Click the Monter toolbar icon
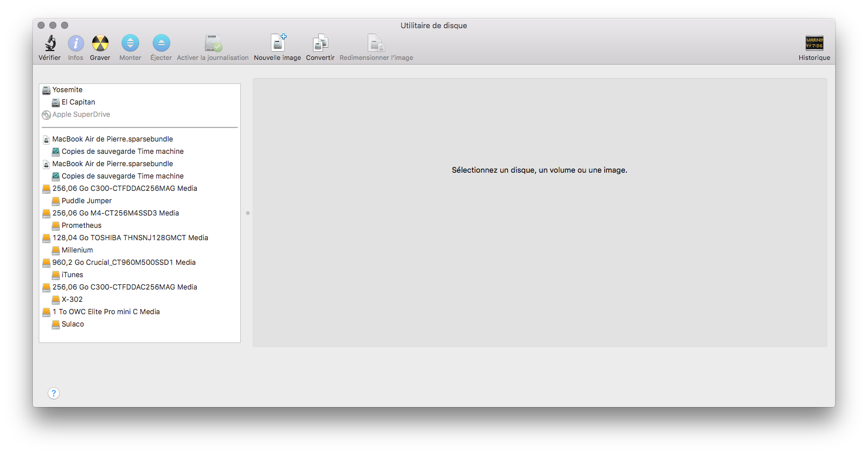This screenshot has width=868, height=454. [x=130, y=43]
